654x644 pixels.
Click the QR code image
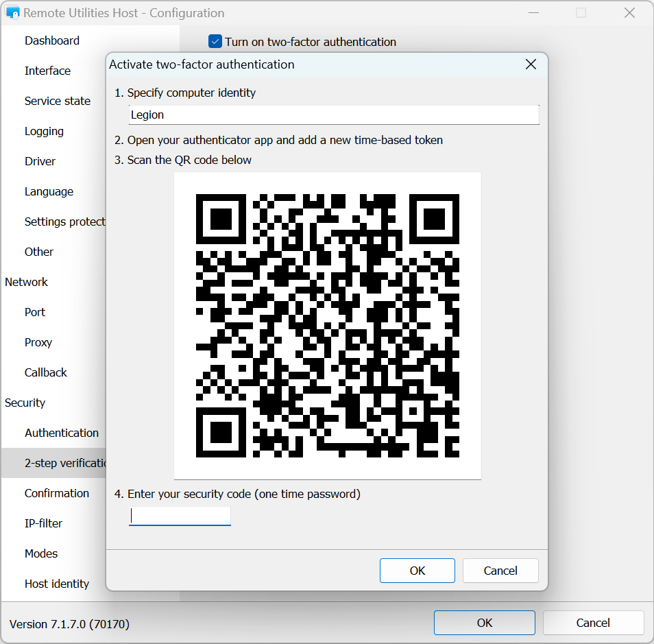(x=327, y=326)
